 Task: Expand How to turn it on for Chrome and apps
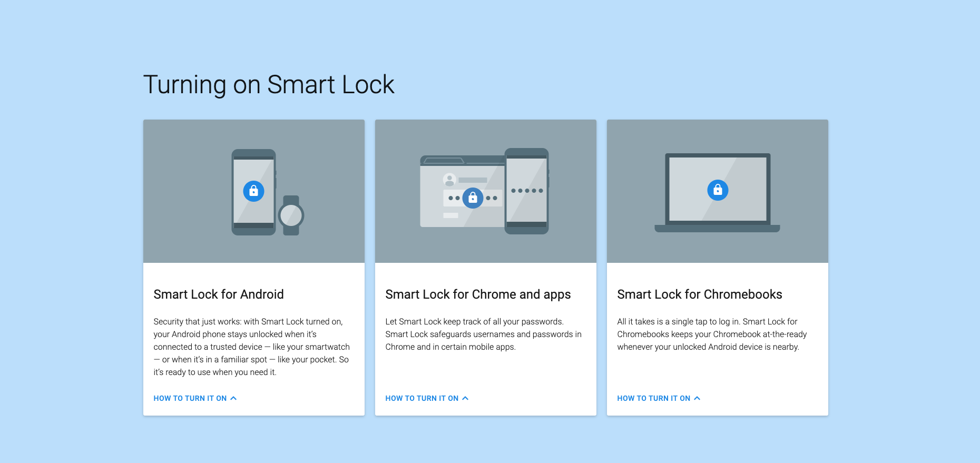click(x=427, y=398)
